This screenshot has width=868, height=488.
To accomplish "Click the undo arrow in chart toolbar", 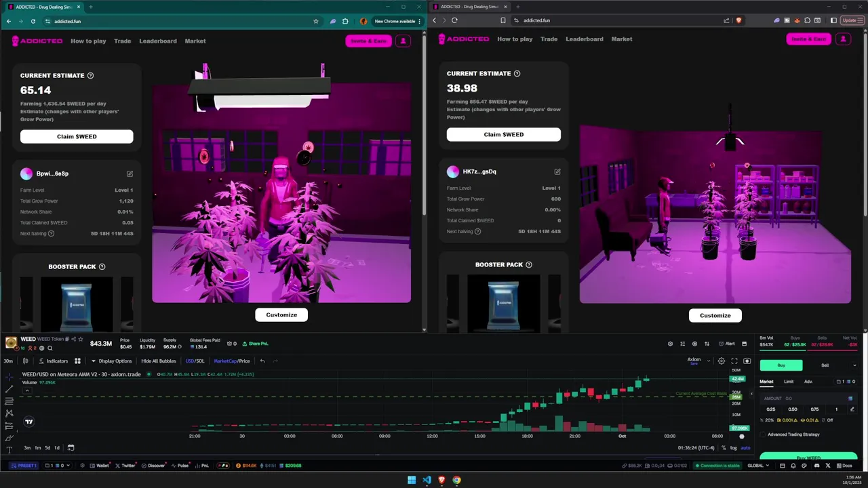I will tap(262, 361).
